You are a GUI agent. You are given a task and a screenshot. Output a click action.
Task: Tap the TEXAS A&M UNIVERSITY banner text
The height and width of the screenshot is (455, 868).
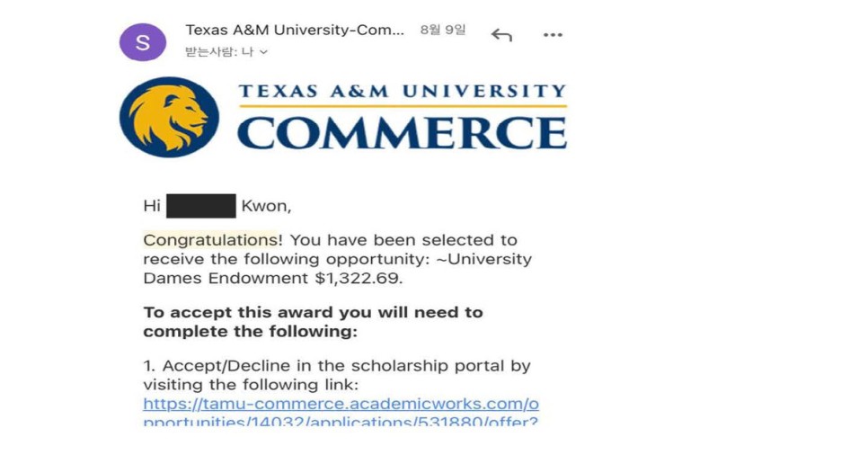403,92
